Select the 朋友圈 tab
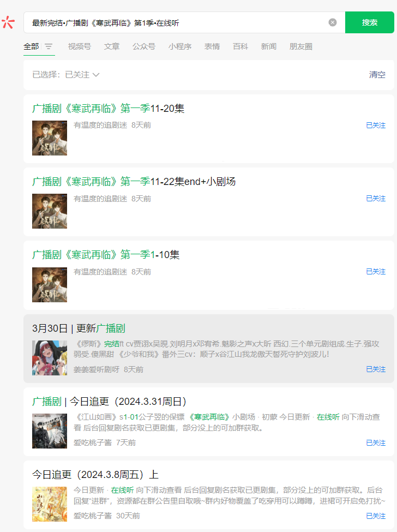397x532 pixels. pyautogui.click(x=300, y=46)
